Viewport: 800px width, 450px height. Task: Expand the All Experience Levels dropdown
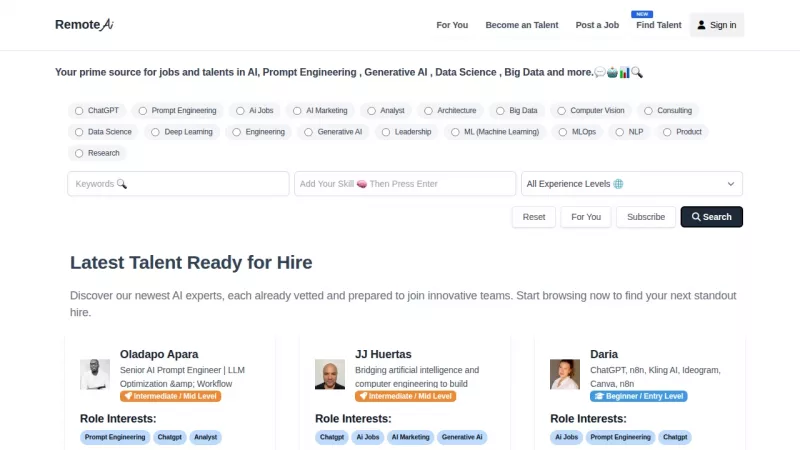point(631,184)
